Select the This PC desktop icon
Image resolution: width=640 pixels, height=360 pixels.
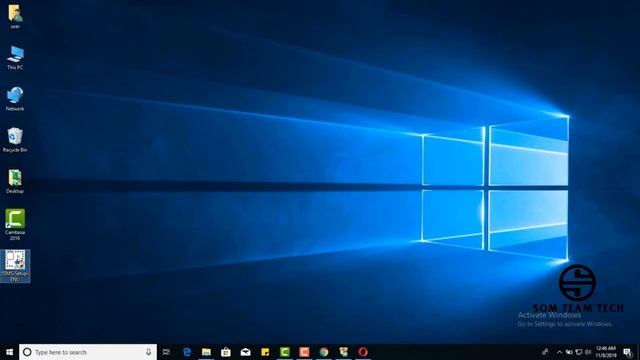15,58
